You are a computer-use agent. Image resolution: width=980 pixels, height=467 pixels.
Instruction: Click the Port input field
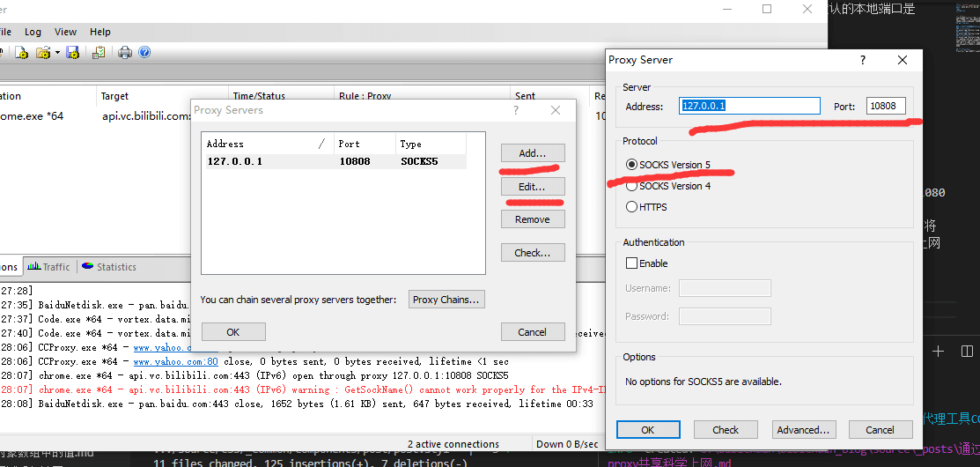885,106
